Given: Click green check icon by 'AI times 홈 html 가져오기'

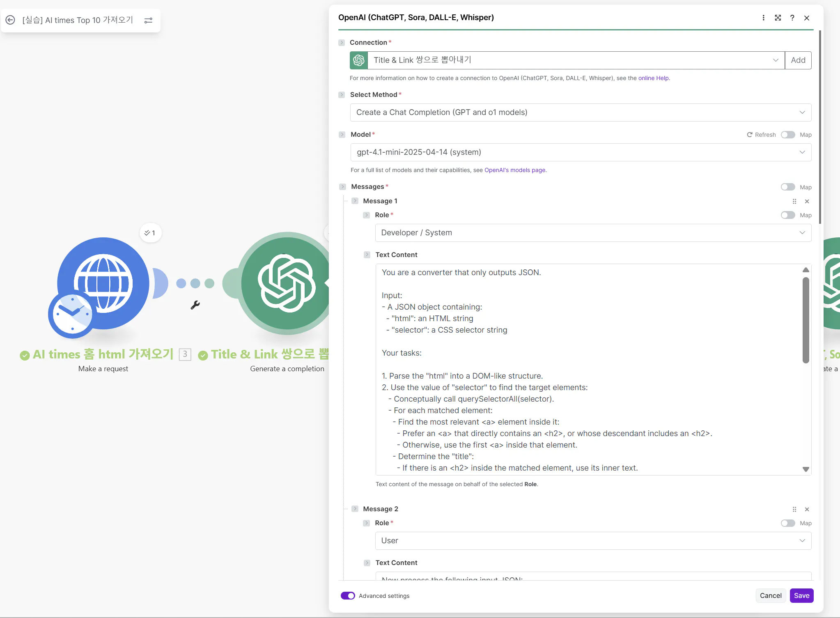Looking at the screenshot, I should (x=25, y=355).
